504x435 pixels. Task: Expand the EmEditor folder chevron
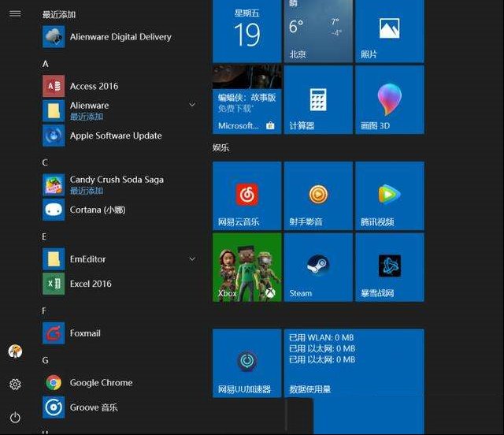click(192, 259)
